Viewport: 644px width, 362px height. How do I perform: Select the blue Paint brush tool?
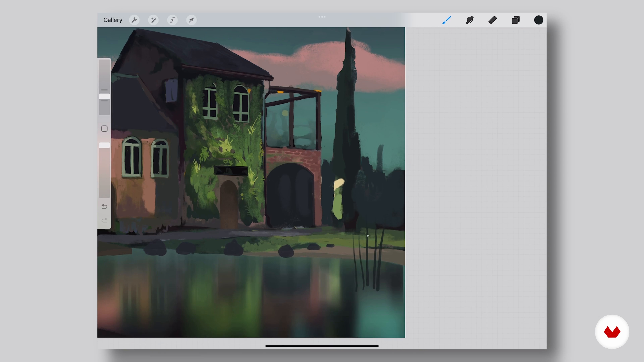tap(447, 20)
